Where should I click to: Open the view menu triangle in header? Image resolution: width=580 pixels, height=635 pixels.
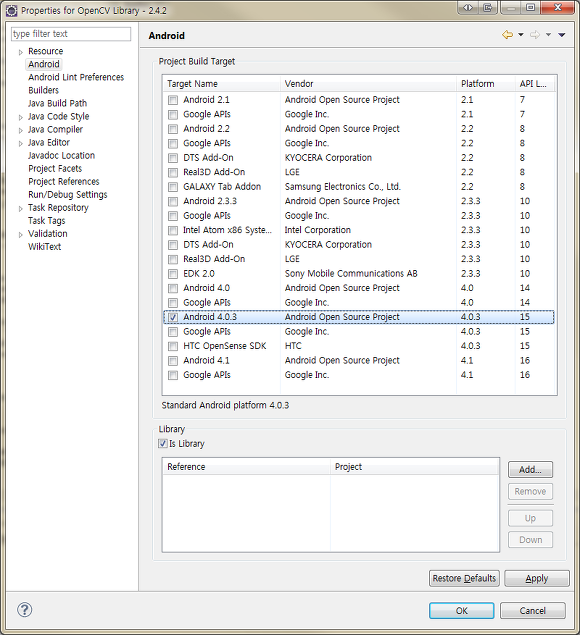tap(561, 35)
